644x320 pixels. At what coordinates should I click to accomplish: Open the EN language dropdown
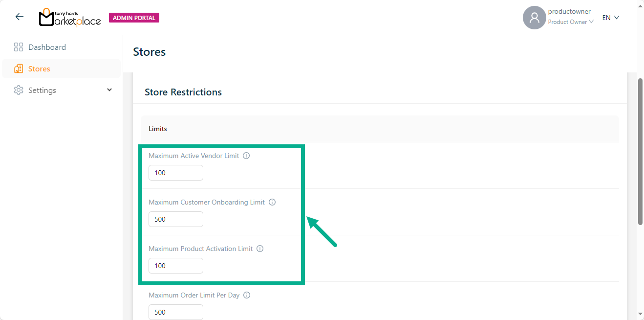(611, 18)
